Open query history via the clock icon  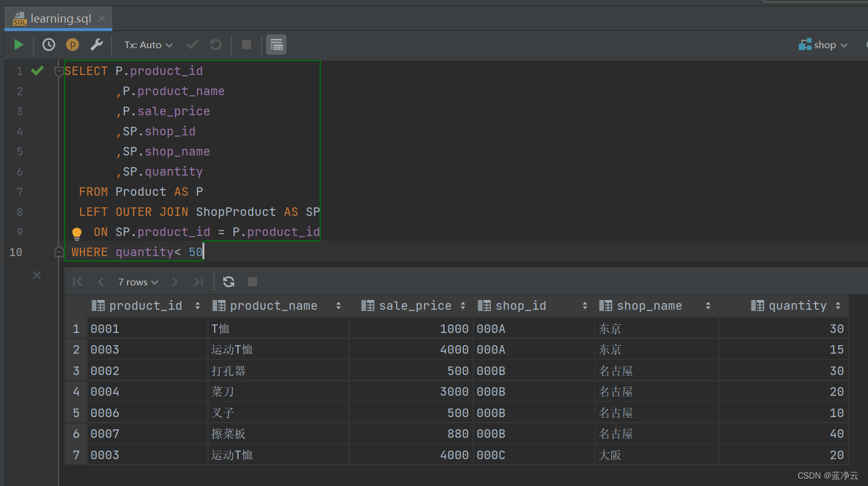click(49, 45)
